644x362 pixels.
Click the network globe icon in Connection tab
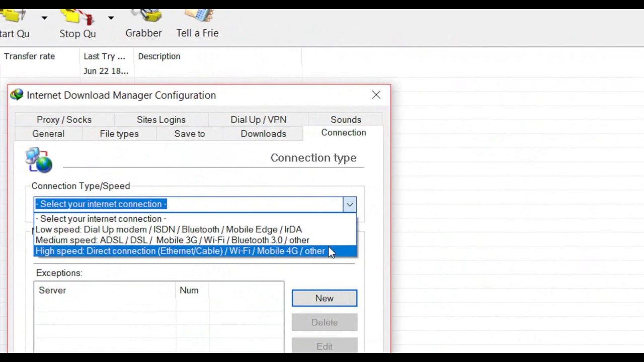[39, 160]
